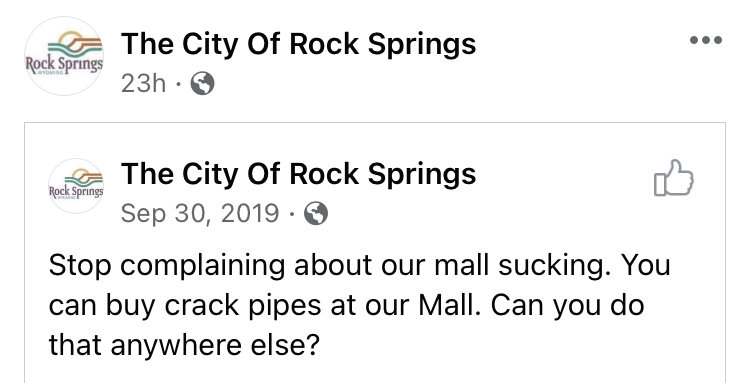Open the three-dot post options menu

pos(706,40)
